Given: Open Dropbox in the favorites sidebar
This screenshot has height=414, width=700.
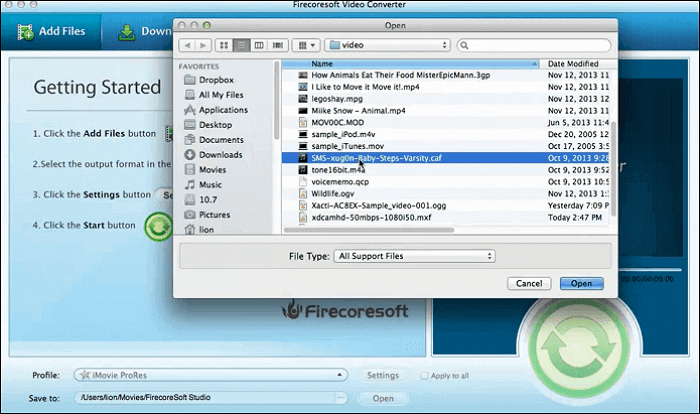Looking at the screenshot, I should (215, 80).
